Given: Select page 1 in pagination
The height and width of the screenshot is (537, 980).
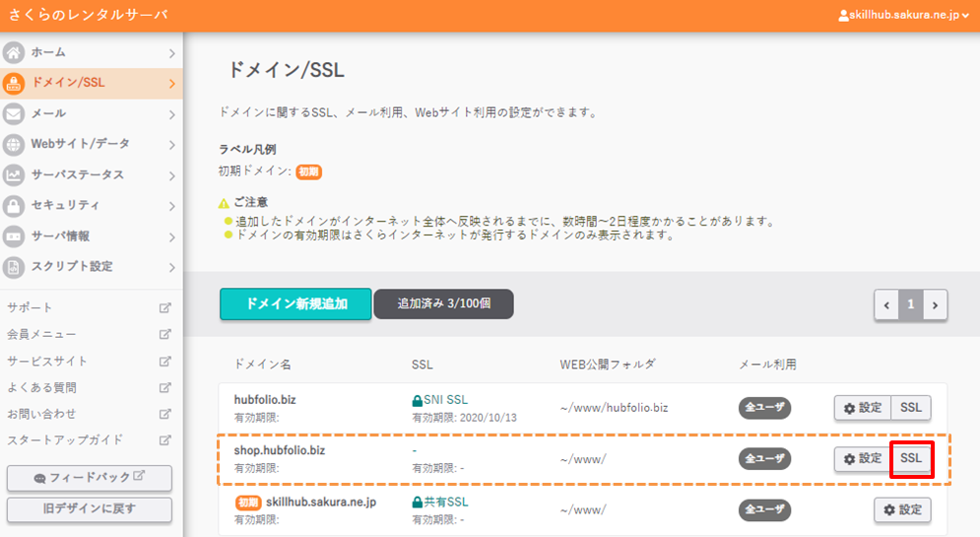Looking at the screenshot, I should tap(911, 305).
